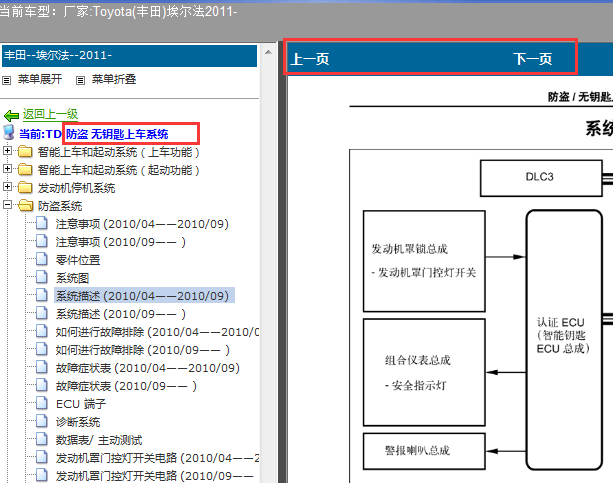
Task: Click page icon of 故障症状表 (2010/09—— )
Action: coord(42,385)
